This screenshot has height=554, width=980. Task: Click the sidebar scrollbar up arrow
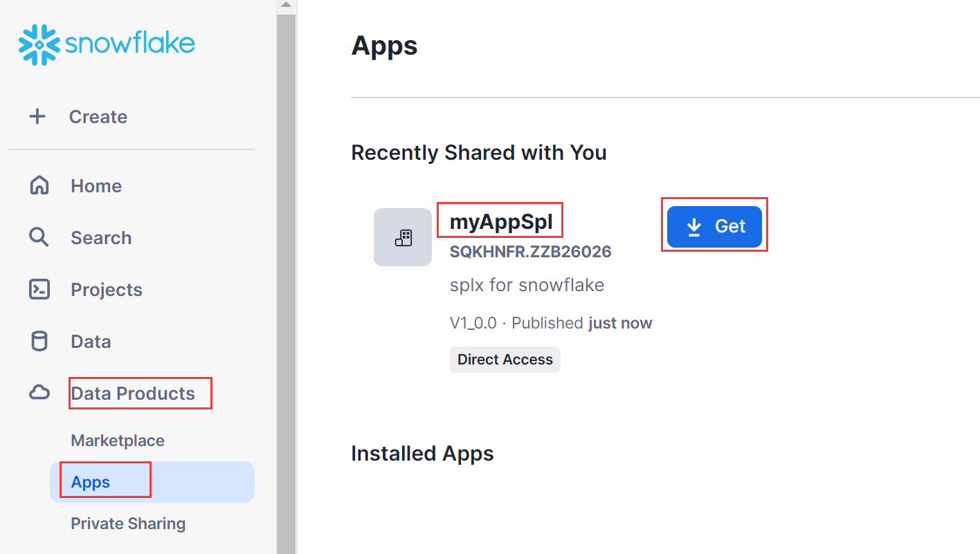point(287,6)
